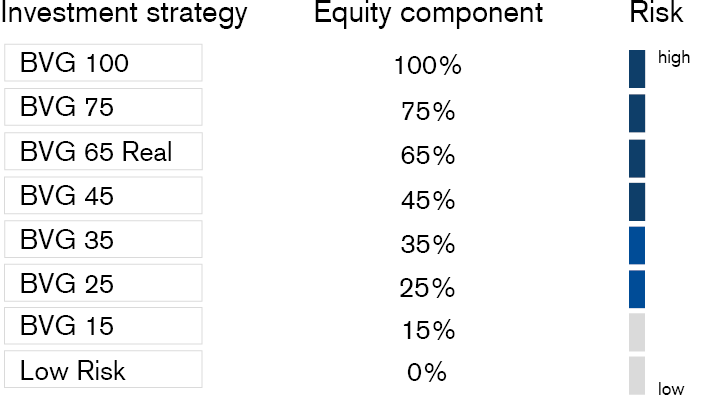This screenshot has height=401, width=714.
Task: Pick the BVG 45 strategy option
Action: 103,195
